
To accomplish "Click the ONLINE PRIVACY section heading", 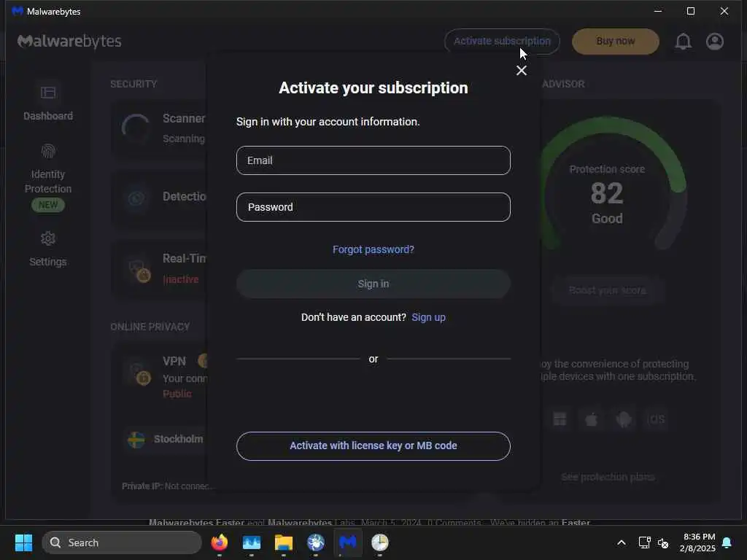I will click(150, 327).
